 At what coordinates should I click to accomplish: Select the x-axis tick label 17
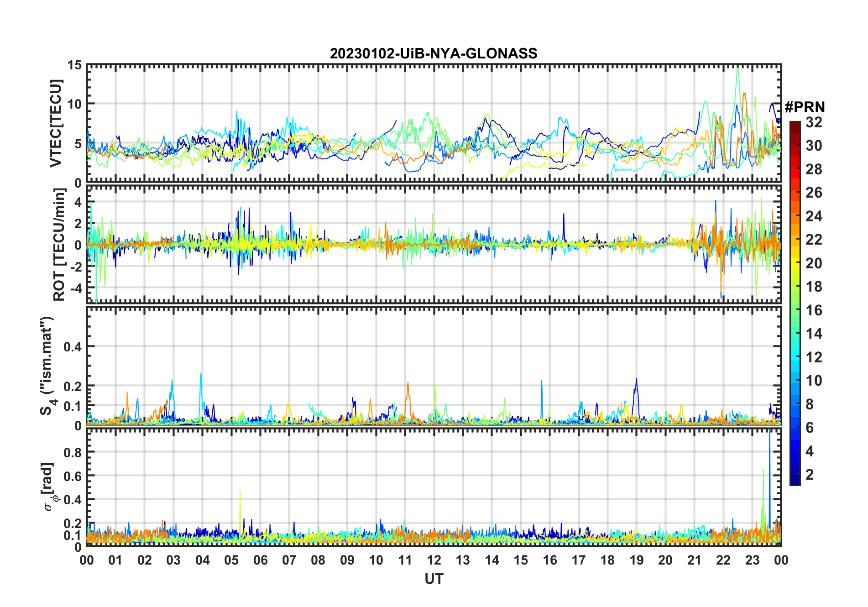pos(579,560)
